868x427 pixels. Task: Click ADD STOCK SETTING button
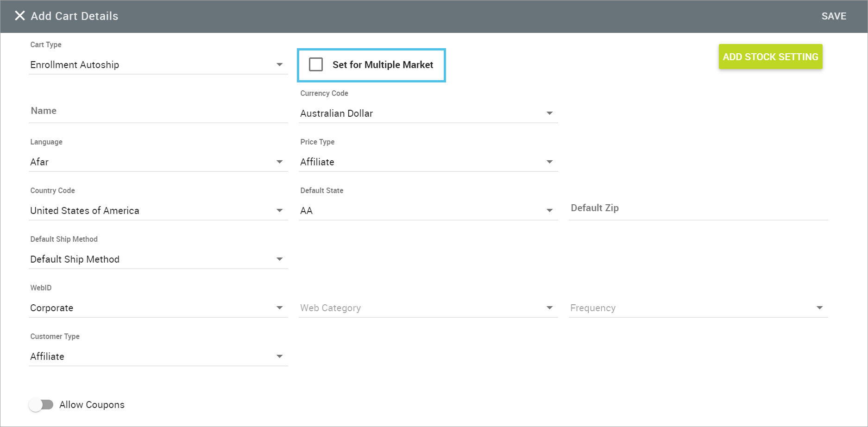[x=770, y=57]
